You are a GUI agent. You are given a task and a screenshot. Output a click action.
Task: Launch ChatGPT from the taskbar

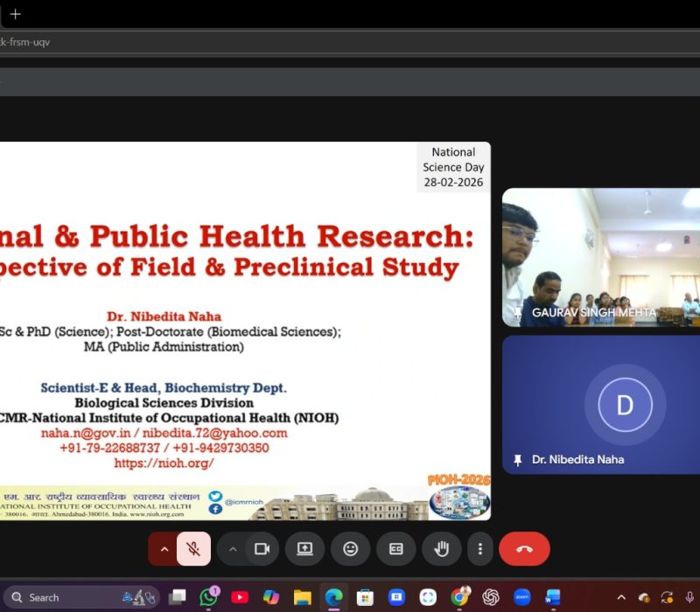pos(490,597)
